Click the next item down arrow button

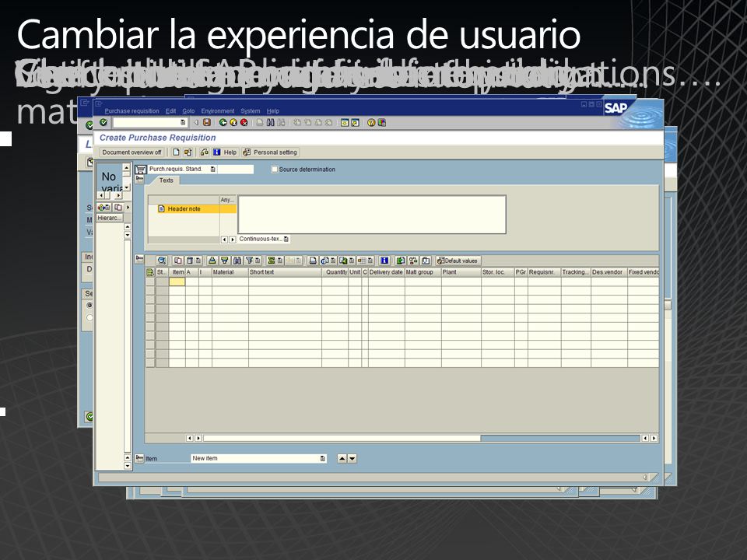[352, 459]
